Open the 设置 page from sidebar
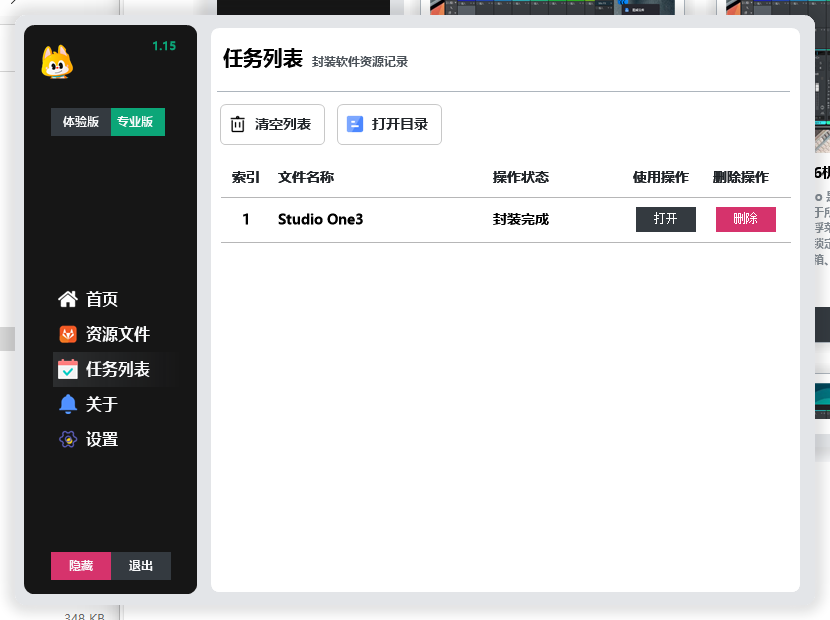This screenshot has width=830, height=620. click(101, 439)
